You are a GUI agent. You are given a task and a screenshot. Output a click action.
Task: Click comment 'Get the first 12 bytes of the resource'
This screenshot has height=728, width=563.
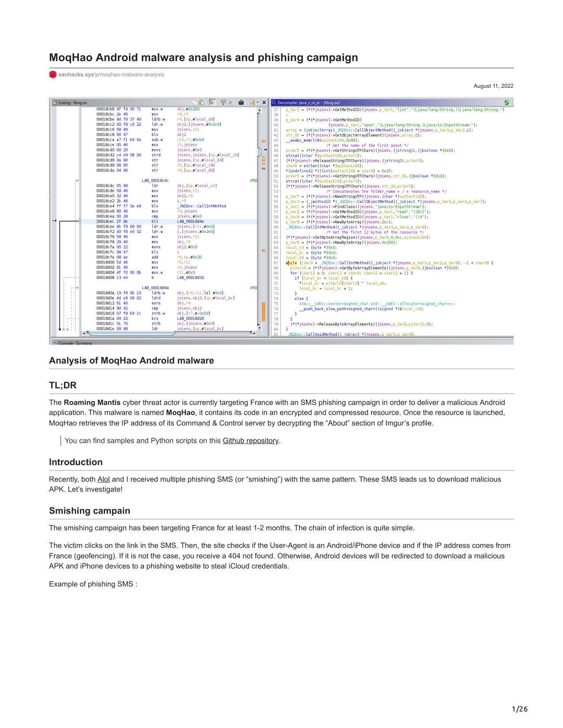click(x=375, y=233)
